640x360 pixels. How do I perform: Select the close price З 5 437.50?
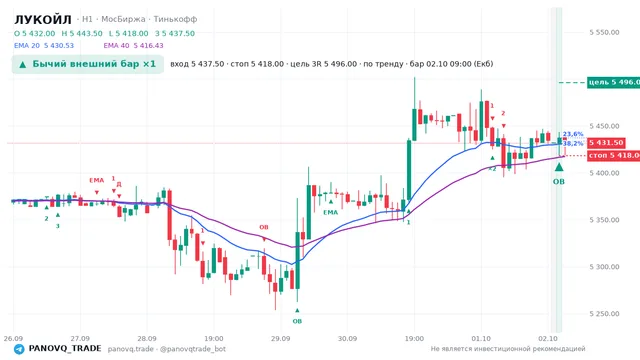175,33
